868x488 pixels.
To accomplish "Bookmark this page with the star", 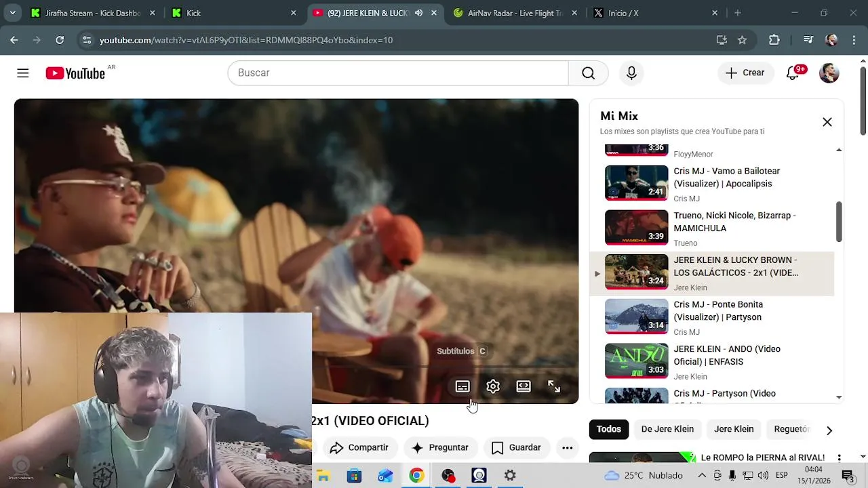I will pos(742,40).
